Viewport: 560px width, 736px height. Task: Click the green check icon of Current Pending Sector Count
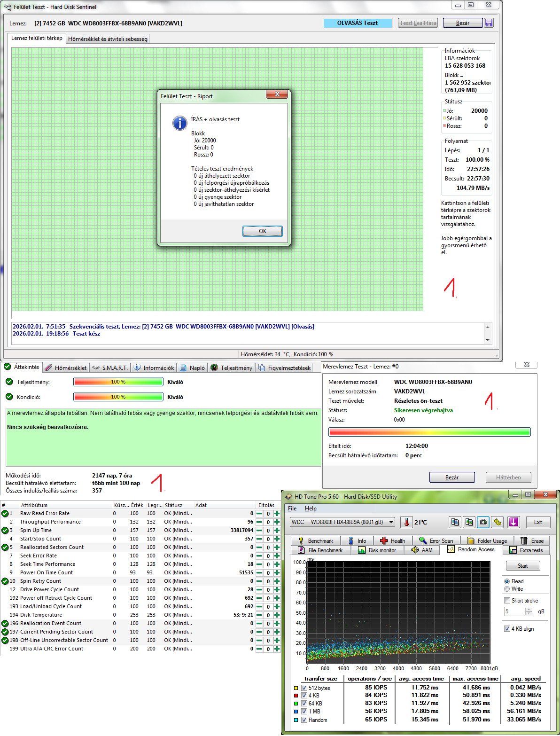coord(5,632)
